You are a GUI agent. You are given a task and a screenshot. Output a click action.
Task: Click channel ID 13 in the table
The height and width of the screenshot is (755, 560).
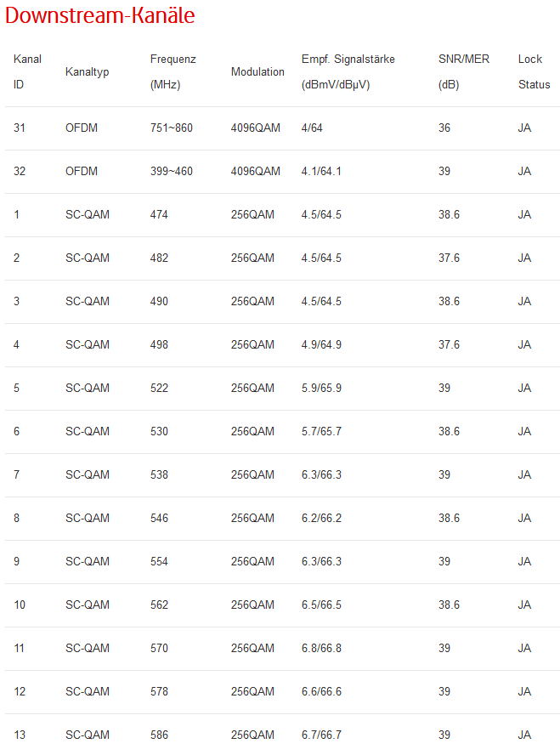20,735
